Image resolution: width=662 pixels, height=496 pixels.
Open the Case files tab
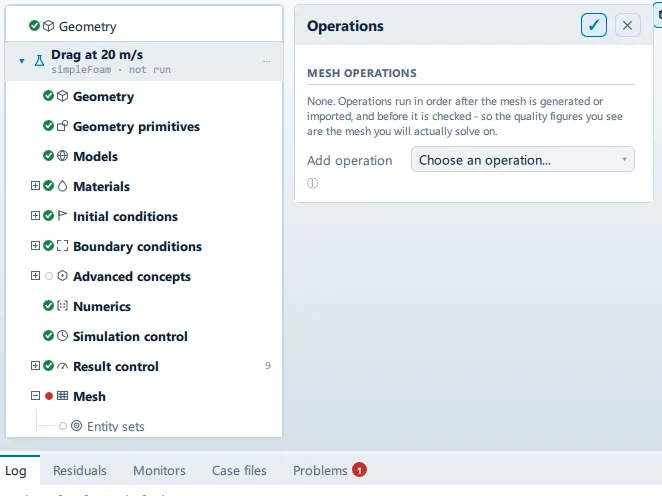click(239, 470)
